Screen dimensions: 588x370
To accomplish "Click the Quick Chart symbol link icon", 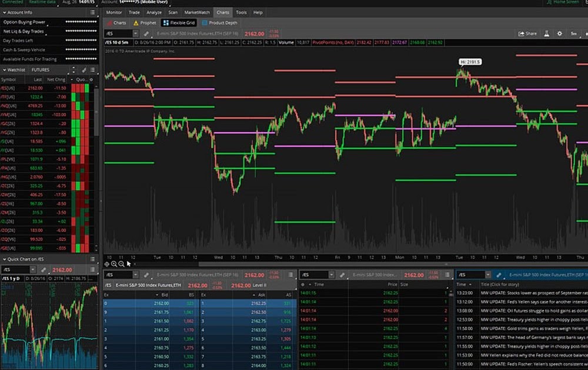I will [44, 270].
